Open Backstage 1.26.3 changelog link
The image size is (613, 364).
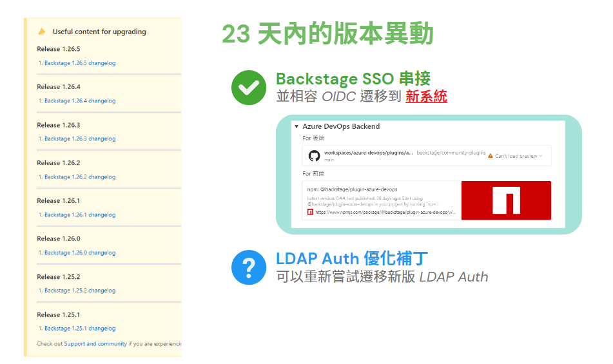pos(80,139)
